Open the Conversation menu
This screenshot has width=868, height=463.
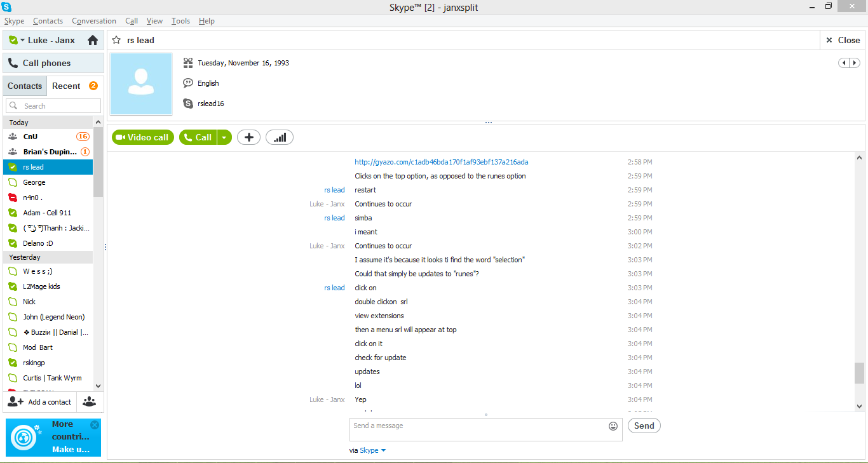click(x=94, y=21)
